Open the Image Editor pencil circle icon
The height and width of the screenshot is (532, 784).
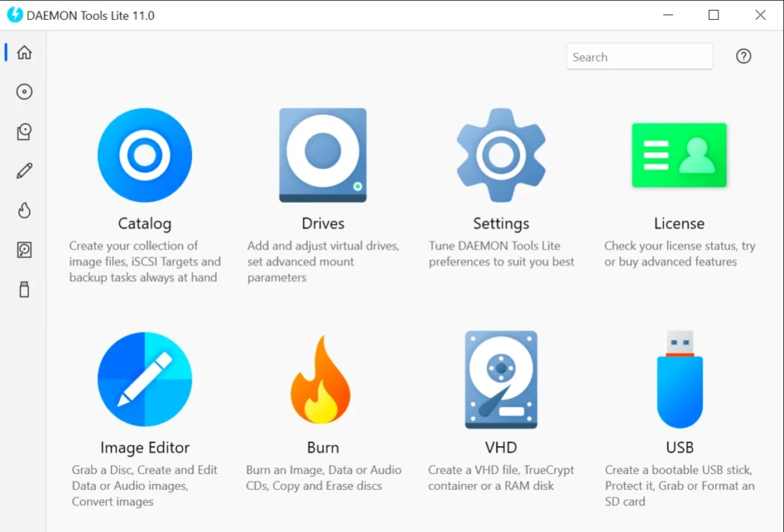tap(145, 379)
